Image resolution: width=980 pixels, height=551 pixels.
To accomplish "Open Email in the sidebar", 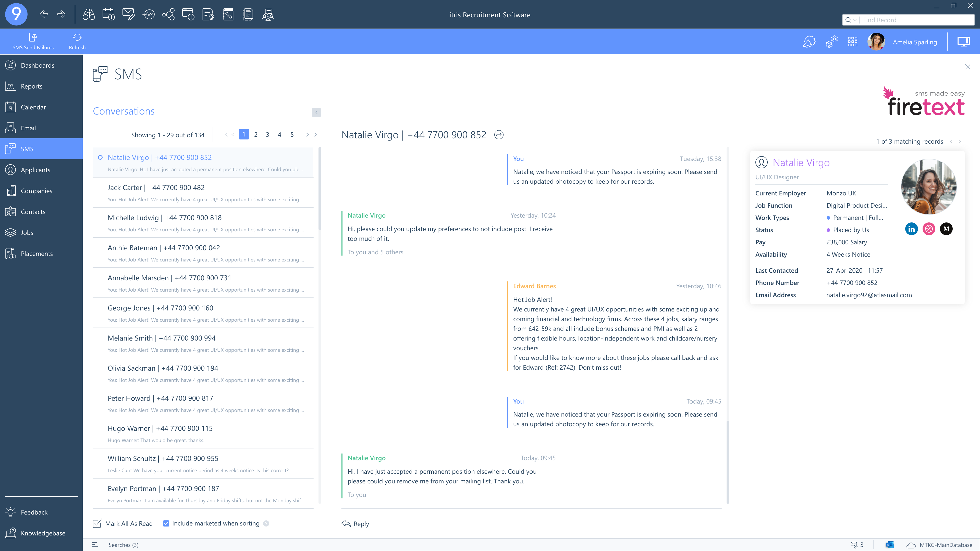I will pos(41,128).
